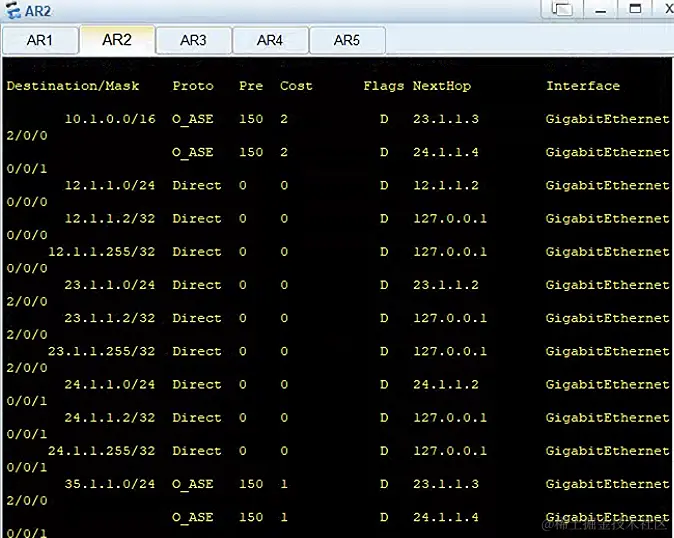The image size is (674, 538).
Task: Click D flag in 24.1.1.0/24 row
Action: point(384,385)
